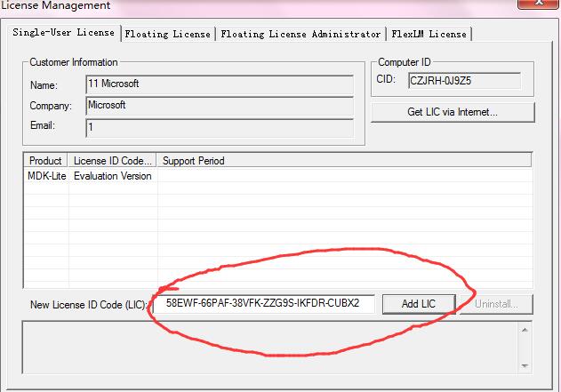561x392 pixels.
Task: Open the Floating License Administrator tab
Action: click(x=301, y=35)
